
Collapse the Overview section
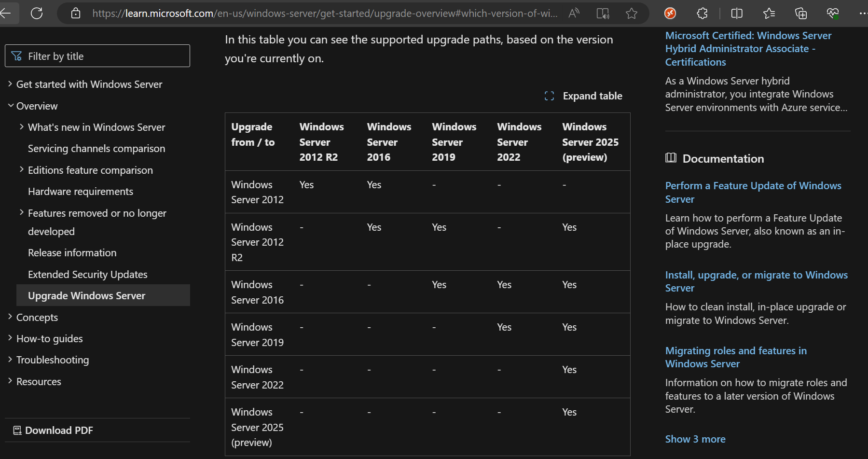pos(10,106)
